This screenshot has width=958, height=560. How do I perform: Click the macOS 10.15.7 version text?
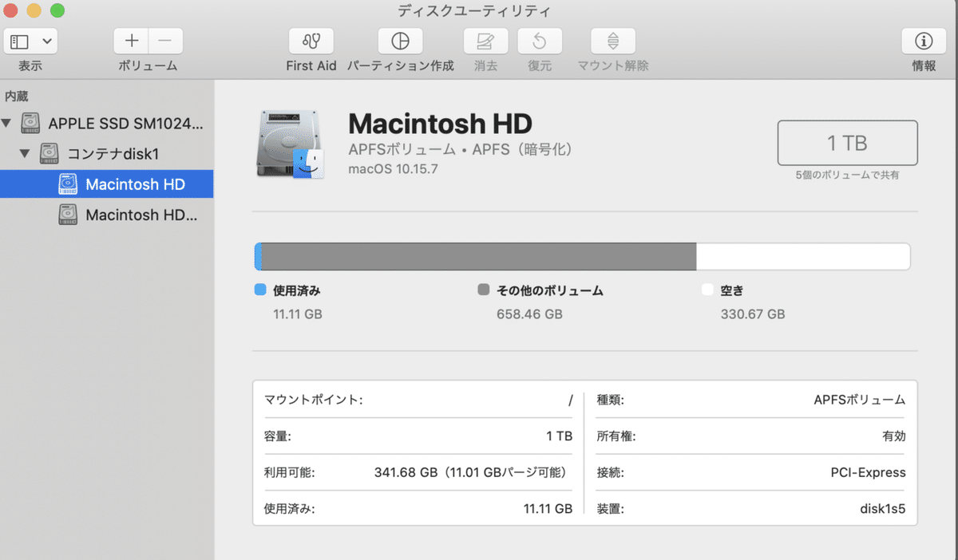(x=393, y=169)
